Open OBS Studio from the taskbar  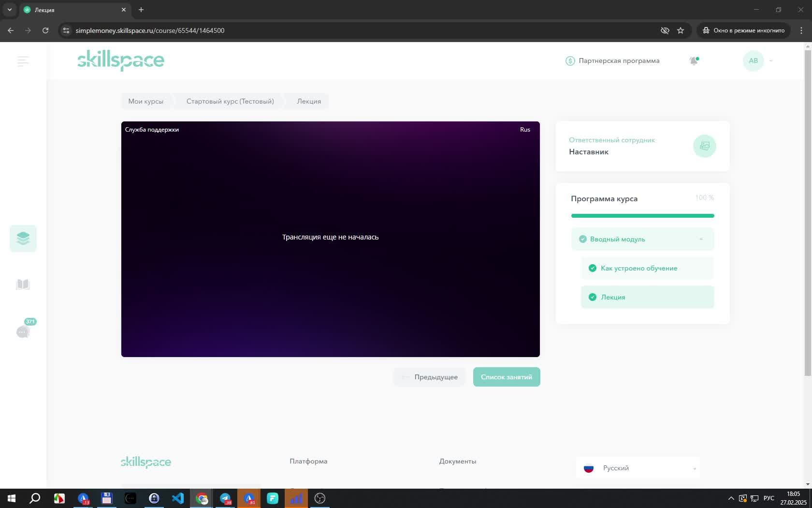point(320,498)
